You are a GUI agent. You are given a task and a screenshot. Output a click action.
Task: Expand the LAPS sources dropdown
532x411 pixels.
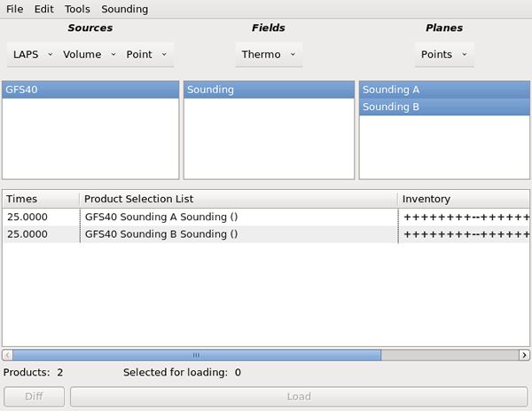(x=33, y=54)
